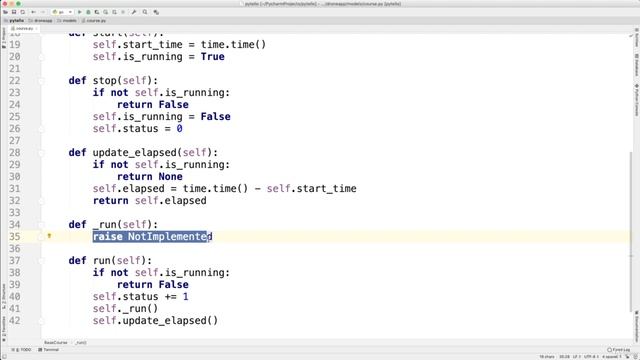Viewport: 640px width, 360px height.
Task: Open settings via the wrench icon
Action: 133,12
